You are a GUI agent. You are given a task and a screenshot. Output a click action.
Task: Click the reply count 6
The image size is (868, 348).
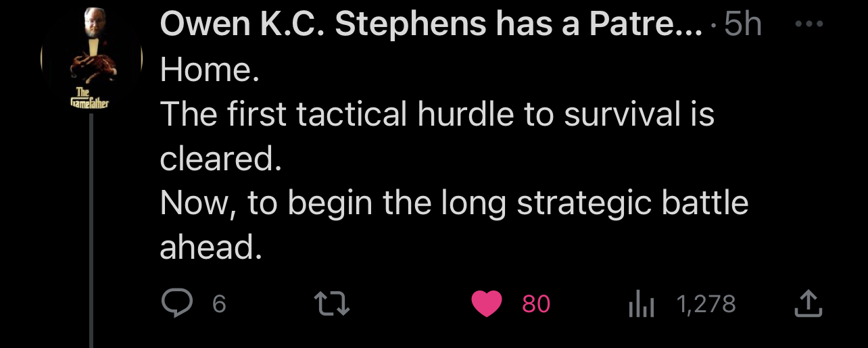point(219,304)
